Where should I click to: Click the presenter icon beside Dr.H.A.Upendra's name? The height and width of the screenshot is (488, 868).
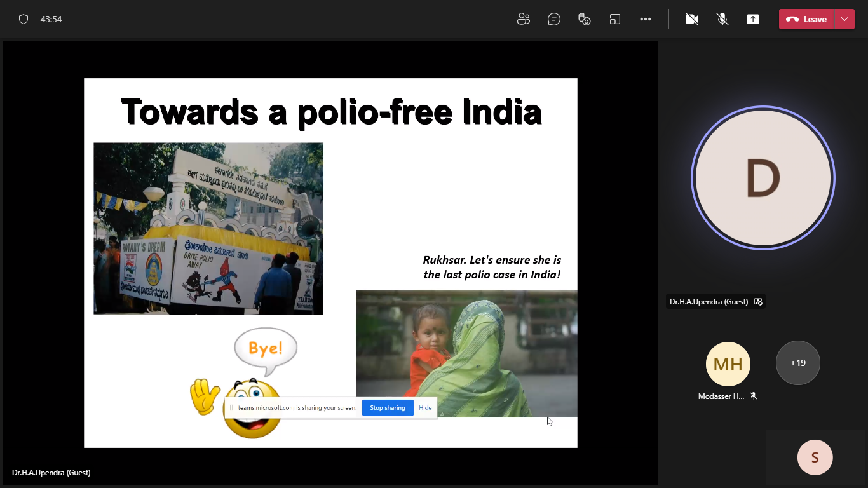click(x=758, y=302)
